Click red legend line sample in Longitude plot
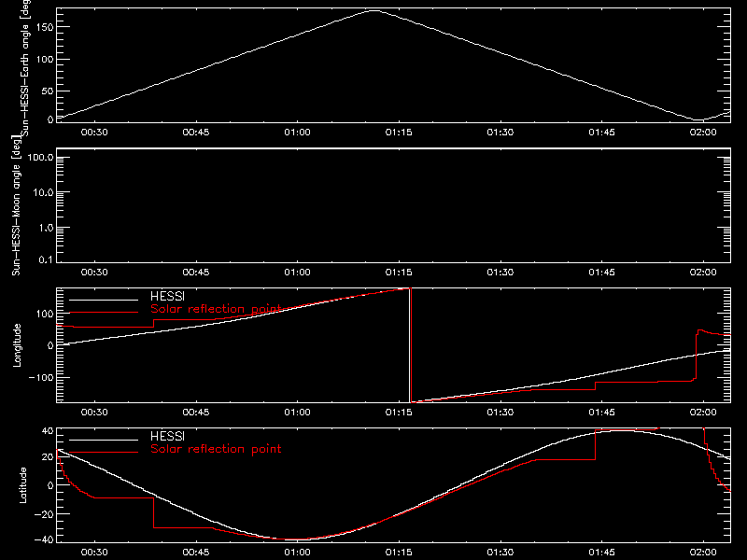The image size is (747, 560). click(x=104, y=313)
